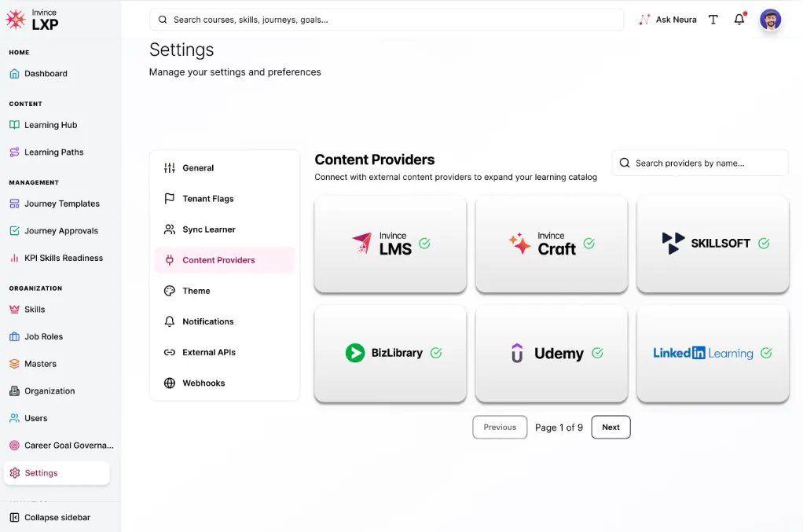Click the Masters layers icon
The image size is (803, 532).
(x=14, y=364)
